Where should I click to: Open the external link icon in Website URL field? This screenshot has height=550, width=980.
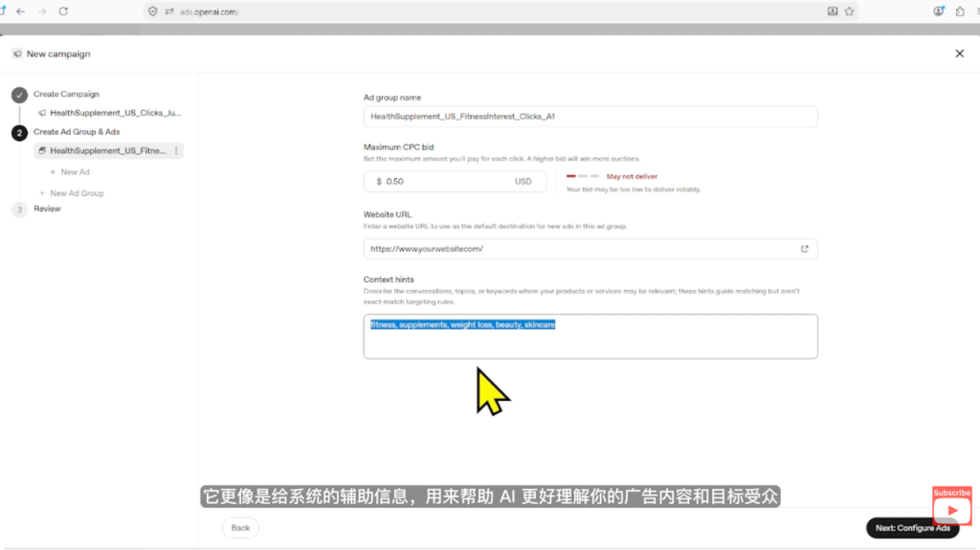click(x=804, y=249)
